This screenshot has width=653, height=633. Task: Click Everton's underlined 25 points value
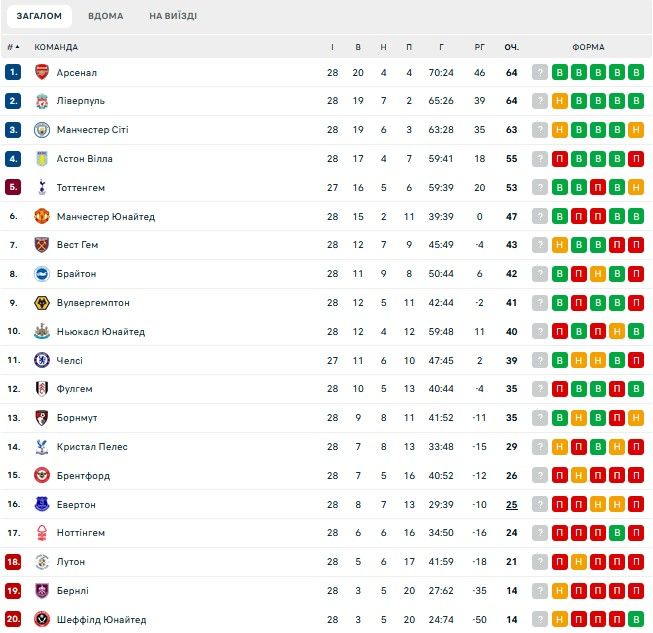pos(511,505)
